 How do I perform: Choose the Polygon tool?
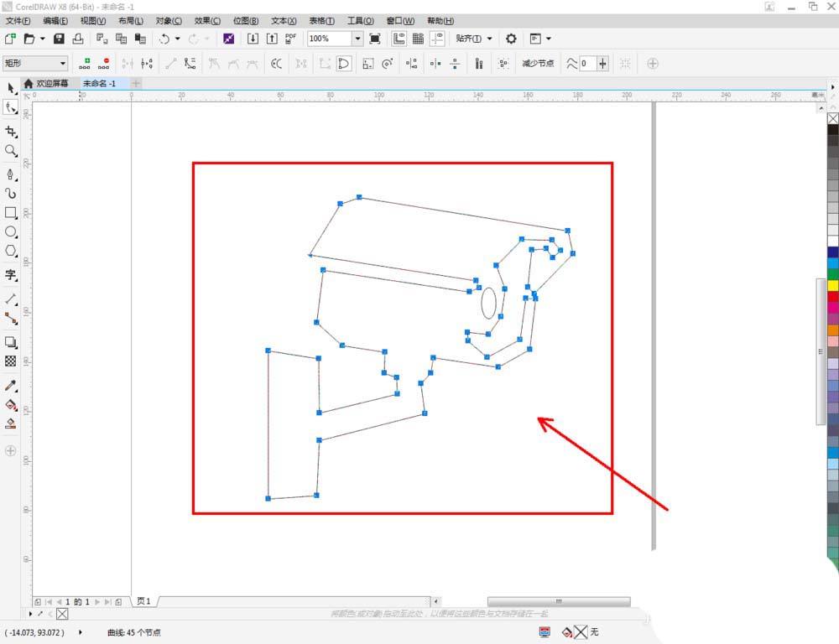11,251
